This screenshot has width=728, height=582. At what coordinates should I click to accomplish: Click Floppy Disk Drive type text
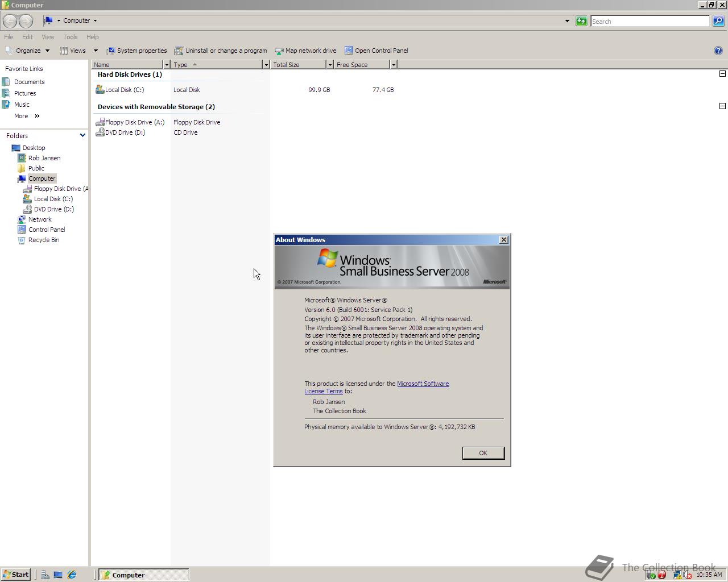197,122
